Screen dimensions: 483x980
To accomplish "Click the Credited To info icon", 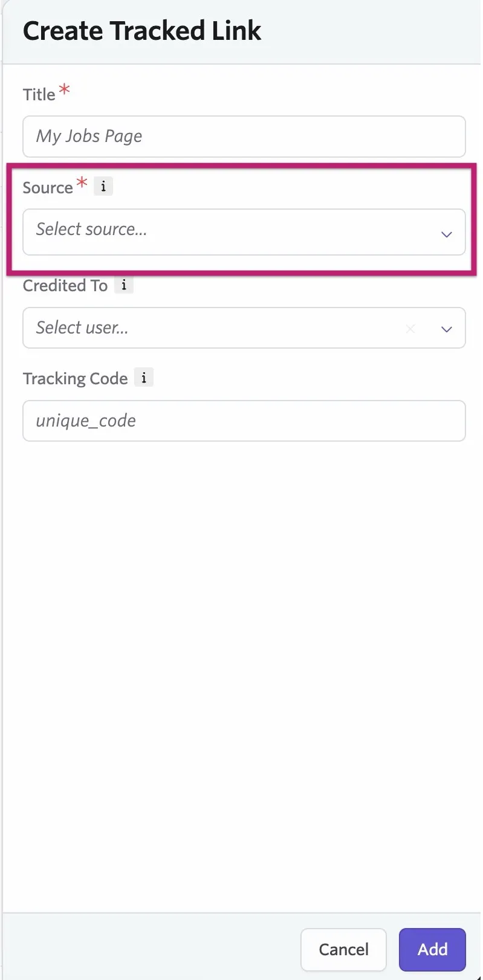I will (124, 285).
